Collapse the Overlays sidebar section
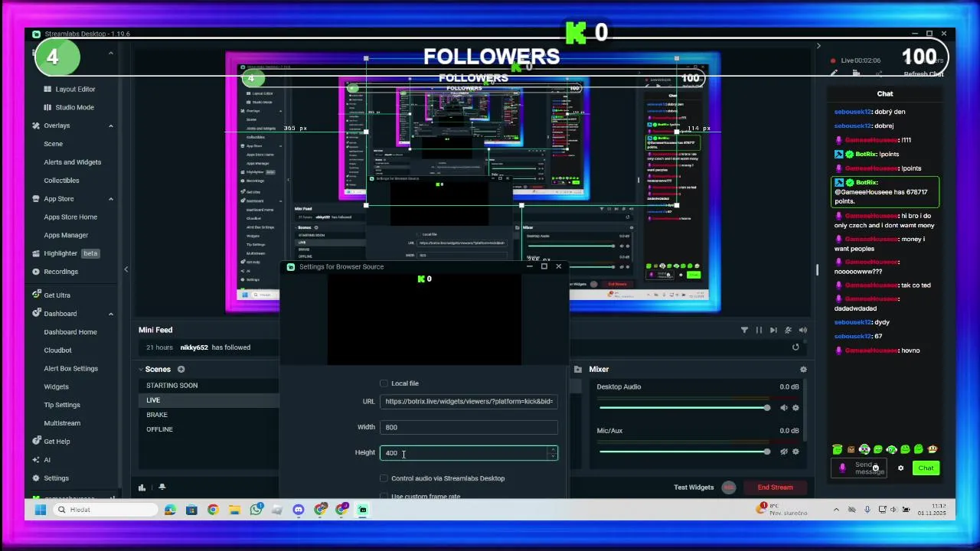 coord(110,126)
